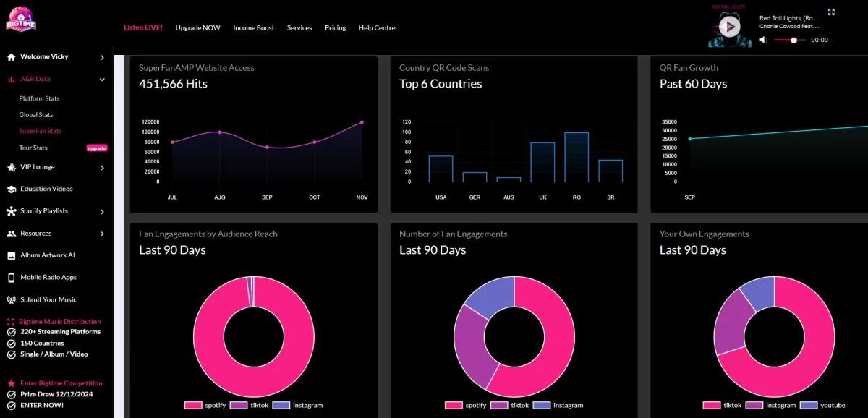The height and width of the screenshot is (418, 868).
Task: Click the image icon for Album Artwork AI
Action: pos(12,255)
